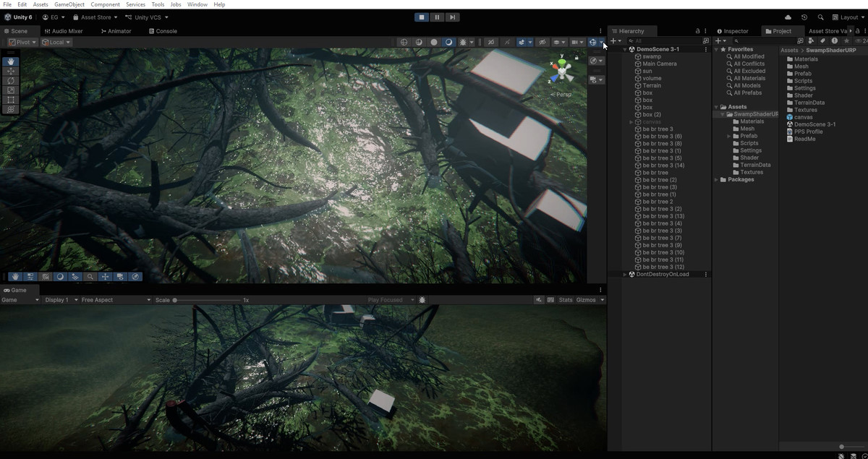Toggle hidden packages visibility in Project panel
The image size is (868, 459).
tap(860, 41)
